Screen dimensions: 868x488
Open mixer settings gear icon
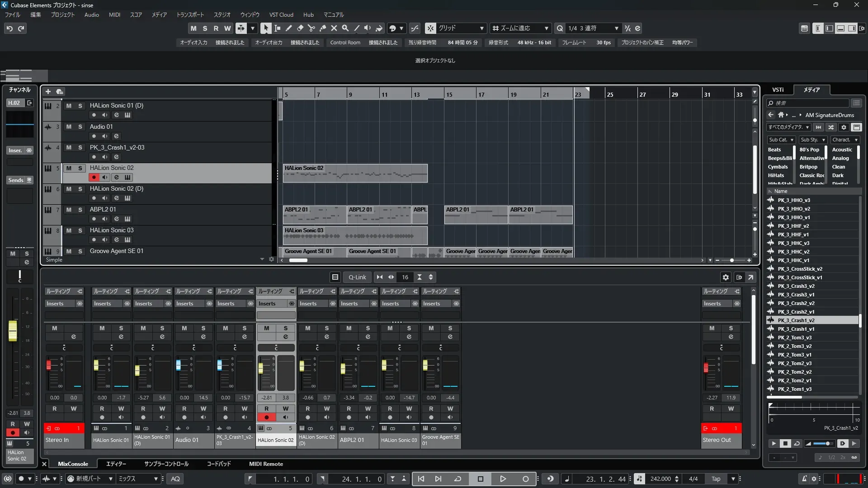coord(726,277)
